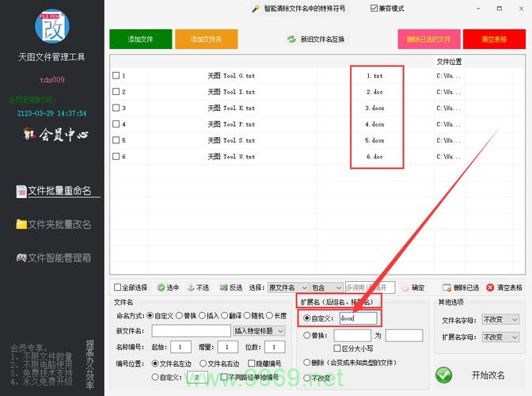Viewport: 532px width, 396px height.
Task: Open the 会员中心 member center
Action: coord(55,135)
